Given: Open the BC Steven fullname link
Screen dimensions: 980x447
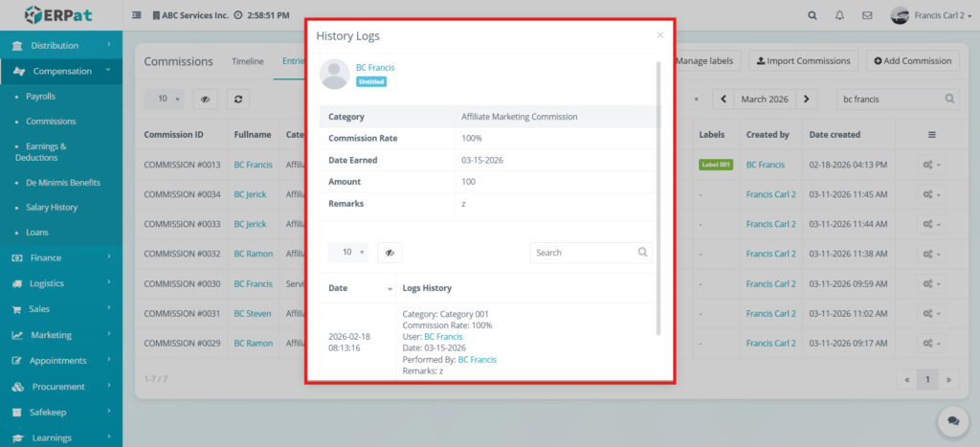Looking at the screenshot, I should pos(253,314).
